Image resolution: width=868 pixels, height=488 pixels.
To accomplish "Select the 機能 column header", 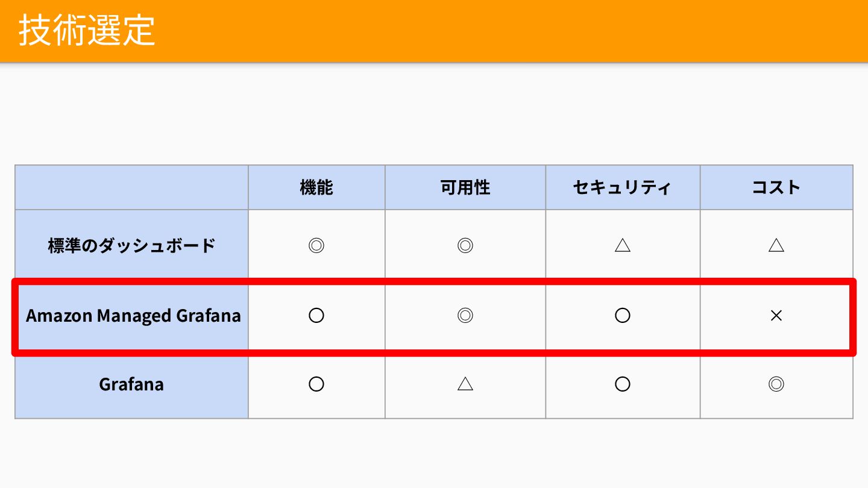I will (316, 187).
